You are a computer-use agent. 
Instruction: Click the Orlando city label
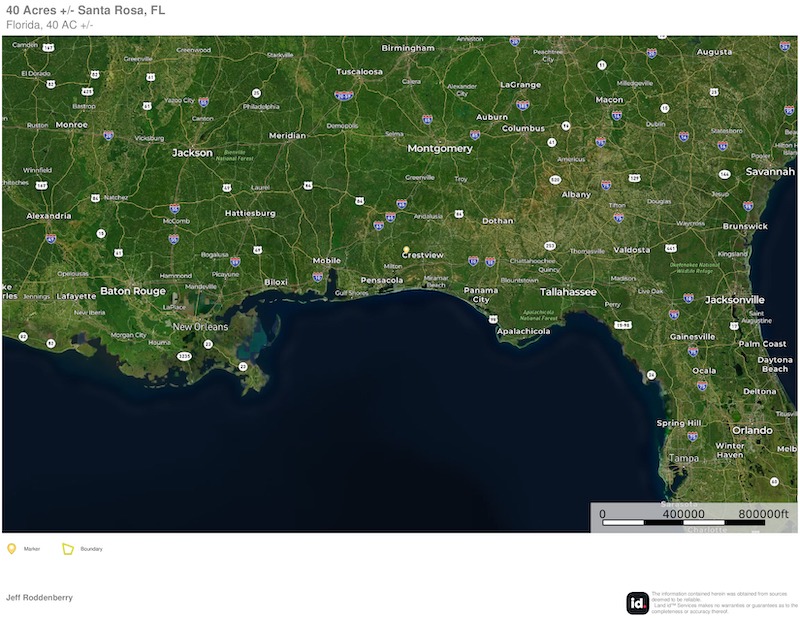[x=752, y=430]
